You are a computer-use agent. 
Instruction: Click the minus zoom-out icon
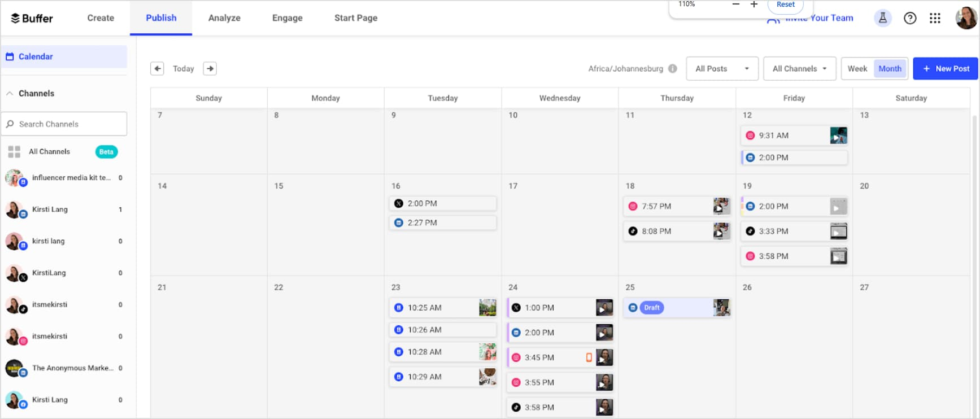[735, 4]
